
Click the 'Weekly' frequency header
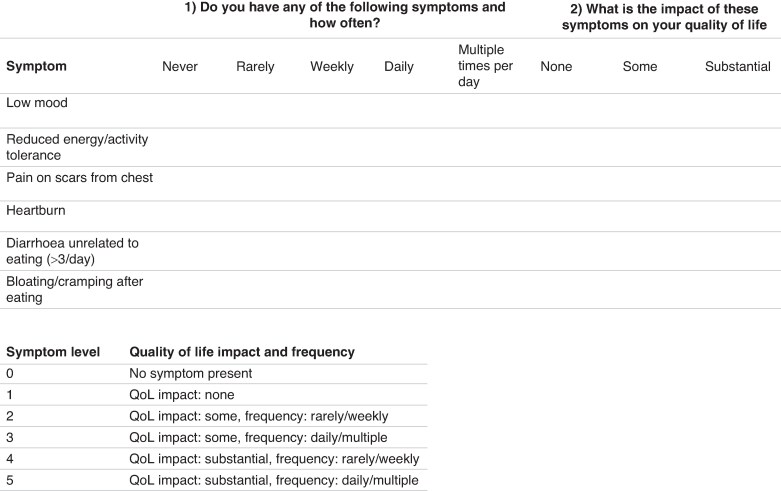tap(332, 67)
